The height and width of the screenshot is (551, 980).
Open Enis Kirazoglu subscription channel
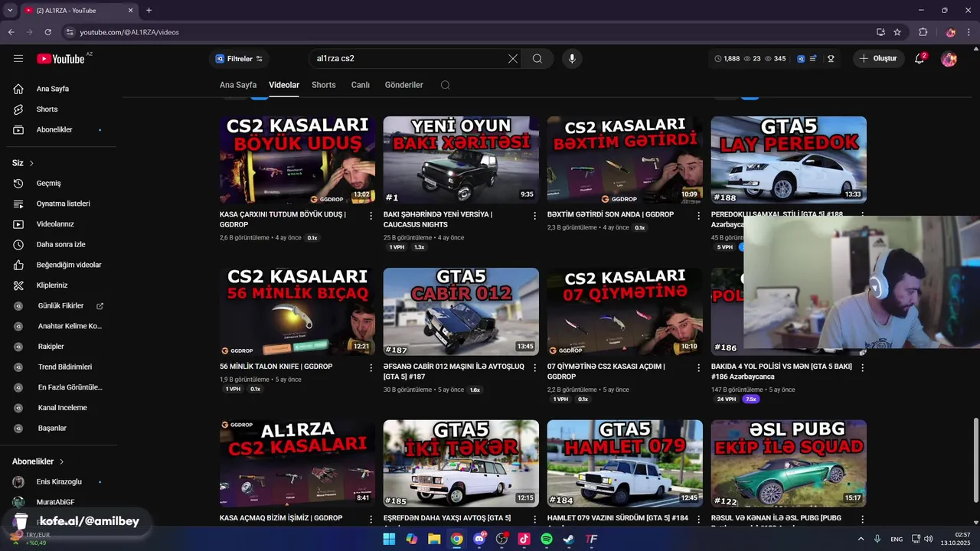tap(60, 482)
